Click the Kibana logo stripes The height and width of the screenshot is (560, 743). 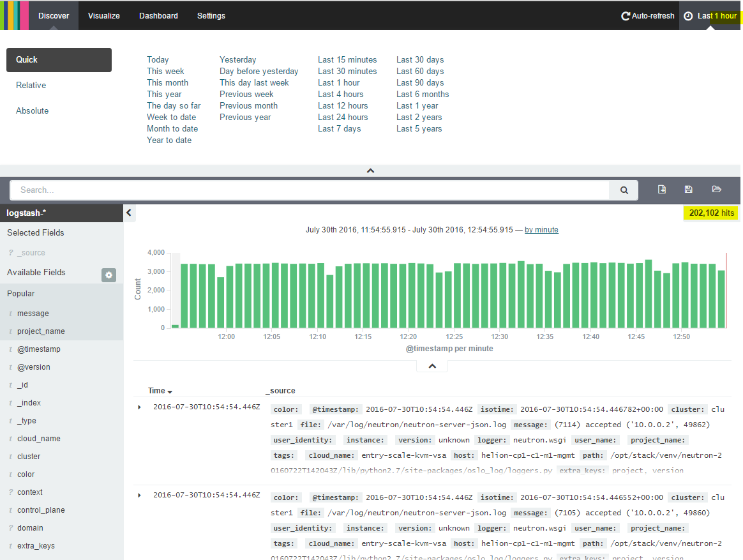[x=14, y=15]
